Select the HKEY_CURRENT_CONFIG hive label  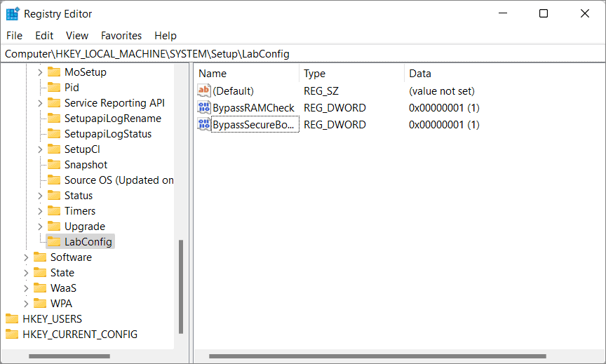pos(80,335)
